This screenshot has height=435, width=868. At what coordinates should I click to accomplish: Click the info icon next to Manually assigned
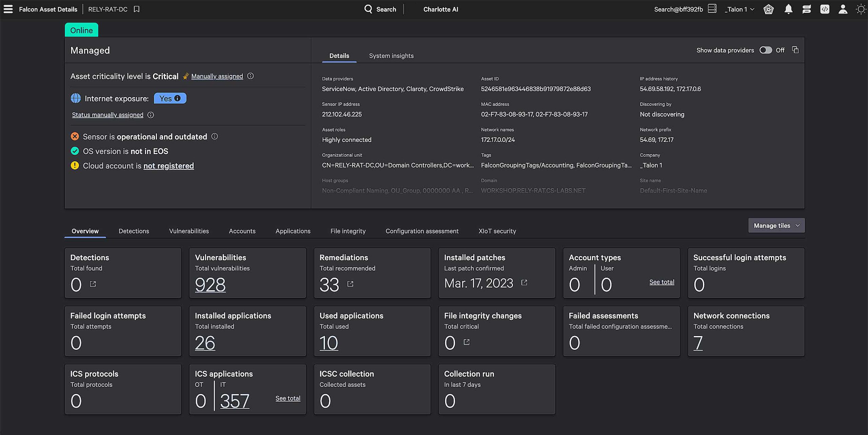251,76
